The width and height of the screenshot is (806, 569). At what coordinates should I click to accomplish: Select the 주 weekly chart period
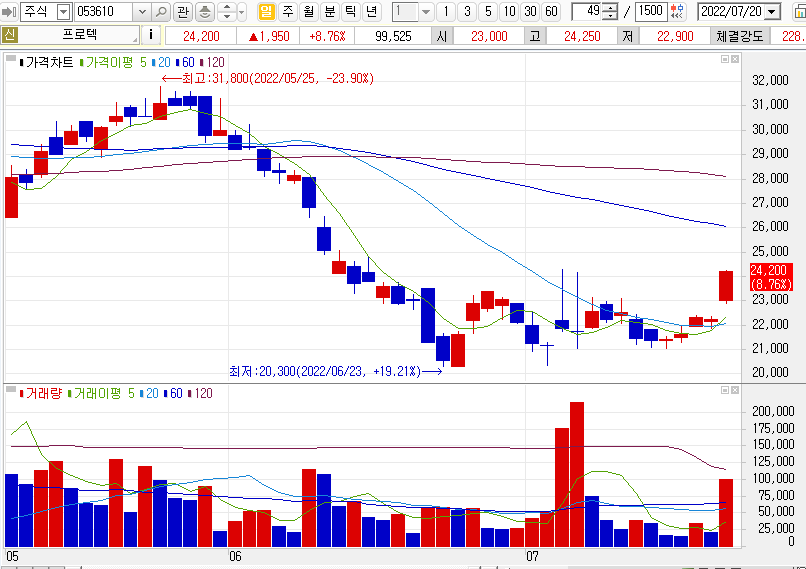click(288, 11)
